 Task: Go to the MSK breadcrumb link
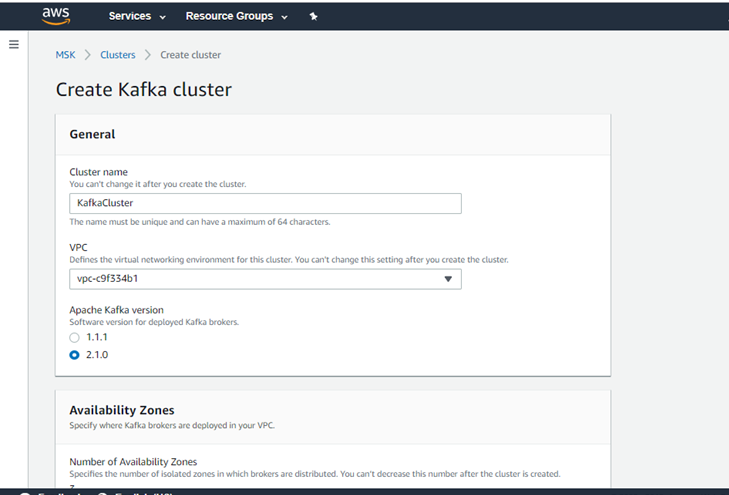[66, 55]
